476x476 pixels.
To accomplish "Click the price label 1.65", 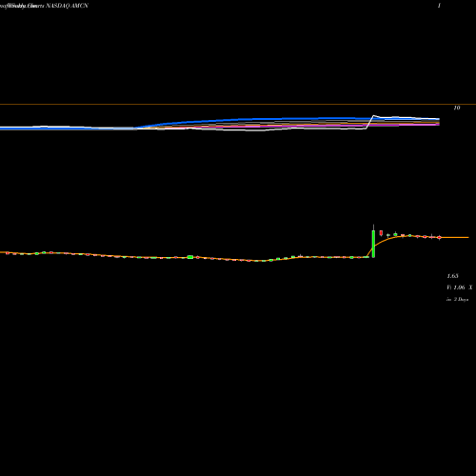I will pyautogui.click(x=452, y=276).
